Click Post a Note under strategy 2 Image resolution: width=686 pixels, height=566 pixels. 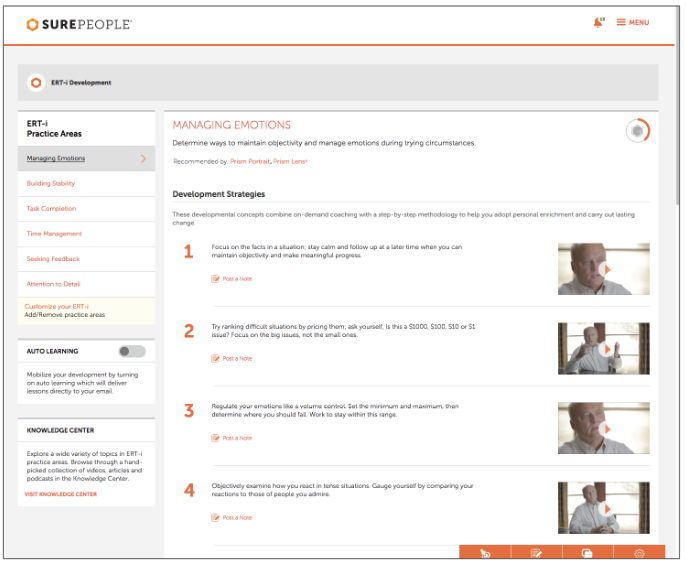pos(232,358)
